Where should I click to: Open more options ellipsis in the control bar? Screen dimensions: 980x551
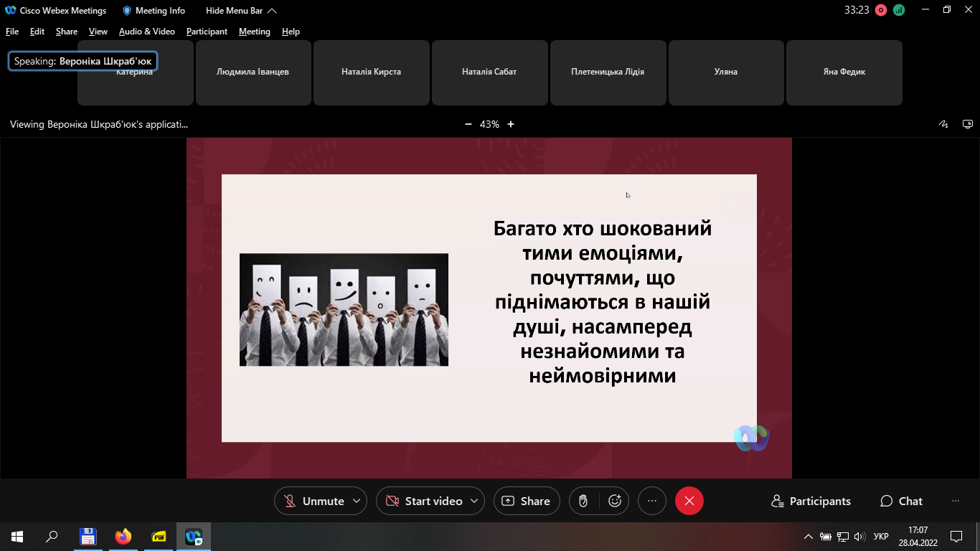coord(651,501)
